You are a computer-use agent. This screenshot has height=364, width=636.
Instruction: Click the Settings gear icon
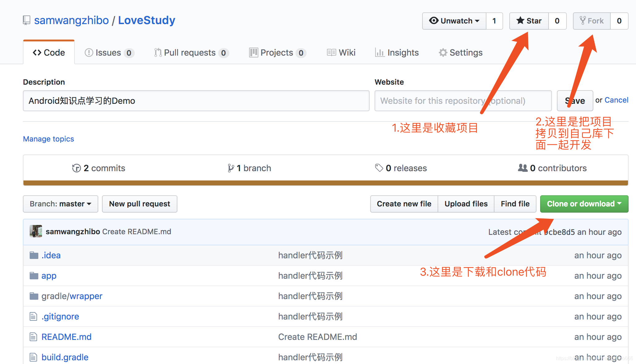tap(443, 53)
